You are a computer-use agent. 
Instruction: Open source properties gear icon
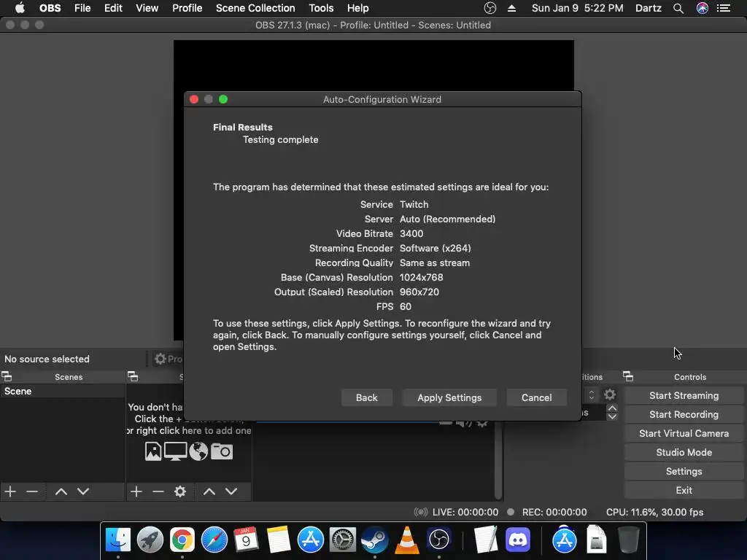180,491
